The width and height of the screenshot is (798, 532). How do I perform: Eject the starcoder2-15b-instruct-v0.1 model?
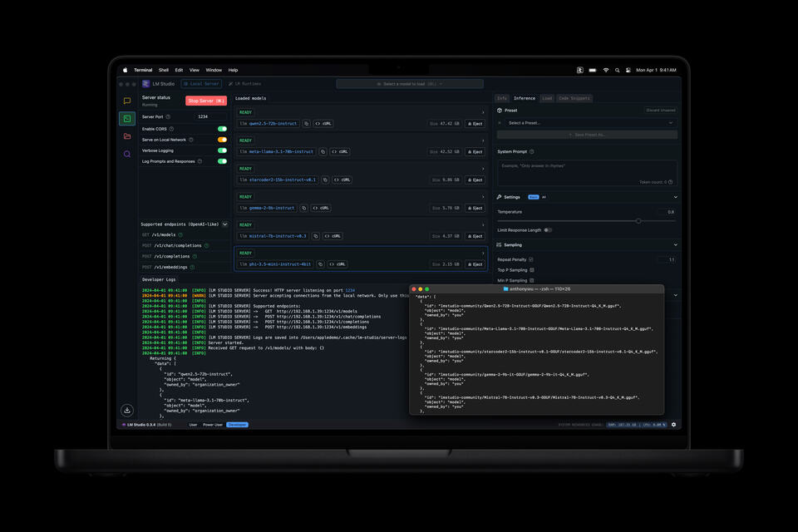[x=474, y=180]
